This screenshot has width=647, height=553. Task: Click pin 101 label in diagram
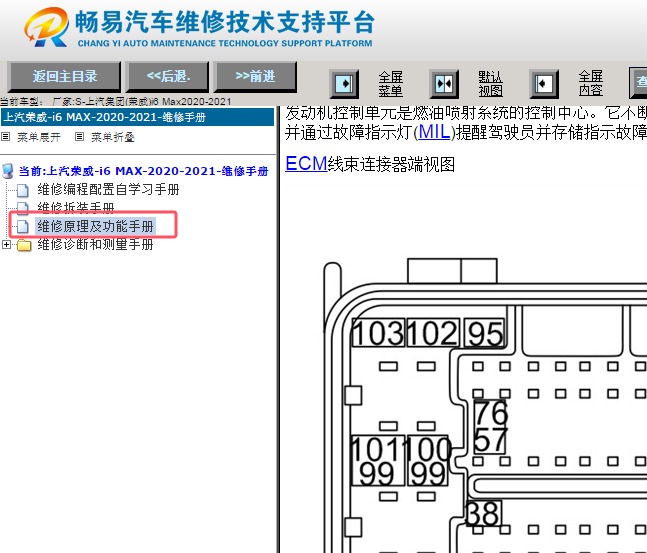[x=377, y=449]
